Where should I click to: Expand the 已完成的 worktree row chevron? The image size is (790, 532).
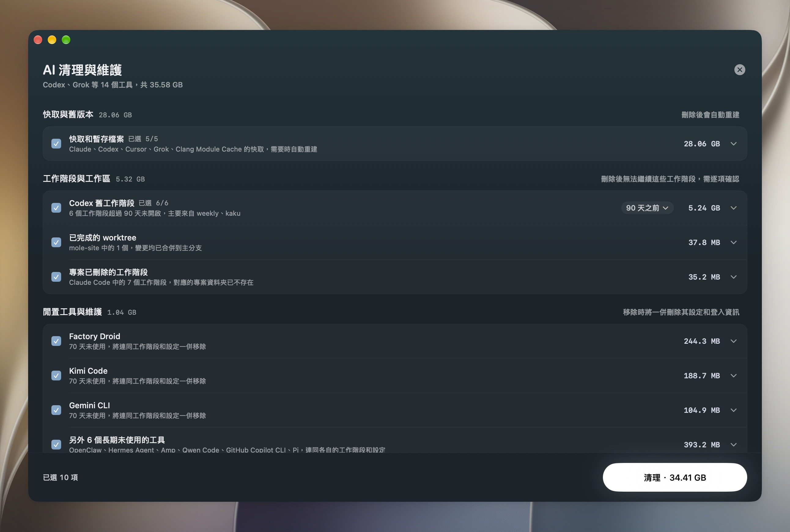click(x=733, y=243)
